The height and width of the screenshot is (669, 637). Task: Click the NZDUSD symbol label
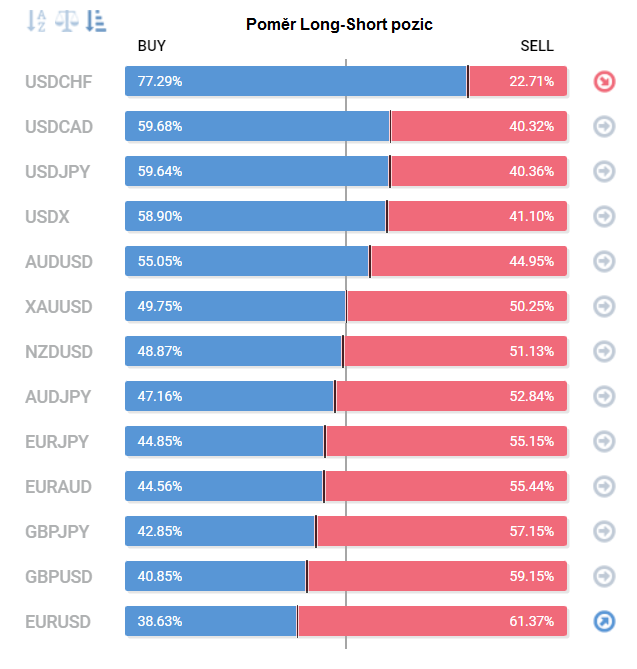tap(58, 351)
